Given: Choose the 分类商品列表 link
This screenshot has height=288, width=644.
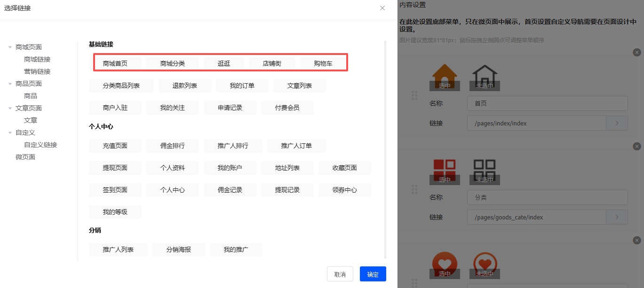Looking at the screenshot, I should pos(121,86).
